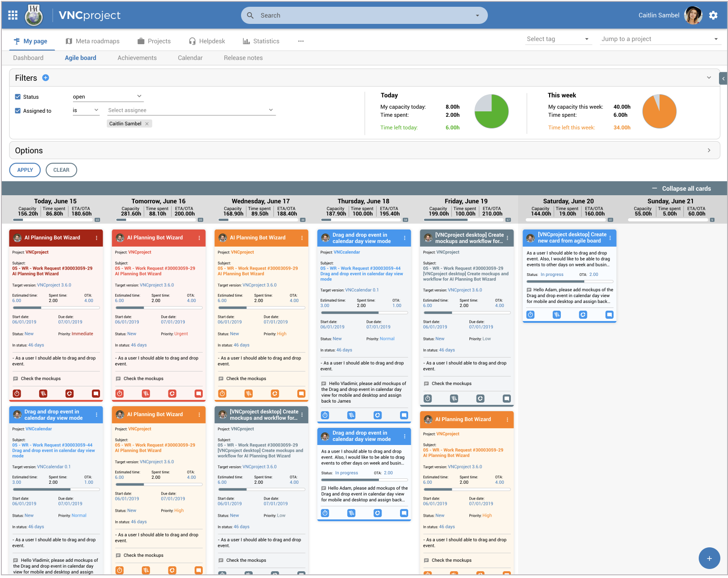The image size is (728, 578).
Task: Start timer on Immediate-priority AI Planning card
Action: tap(17, 394)
